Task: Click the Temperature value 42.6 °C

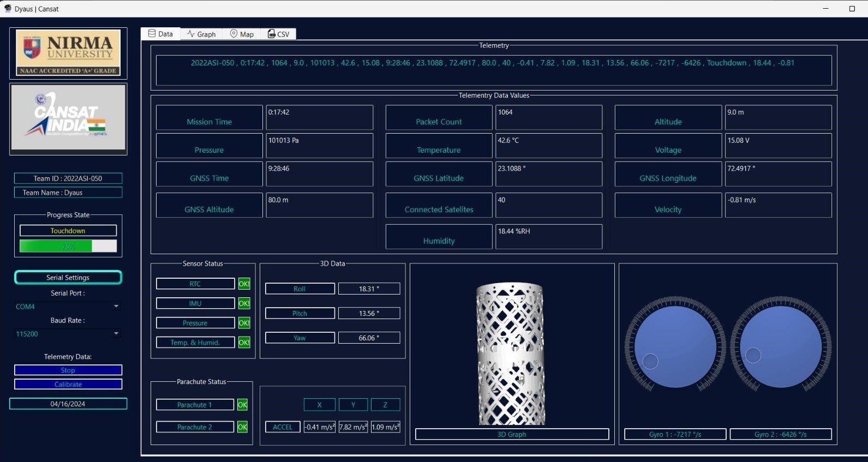Action: pyautogui.click(x=549, y=146)
